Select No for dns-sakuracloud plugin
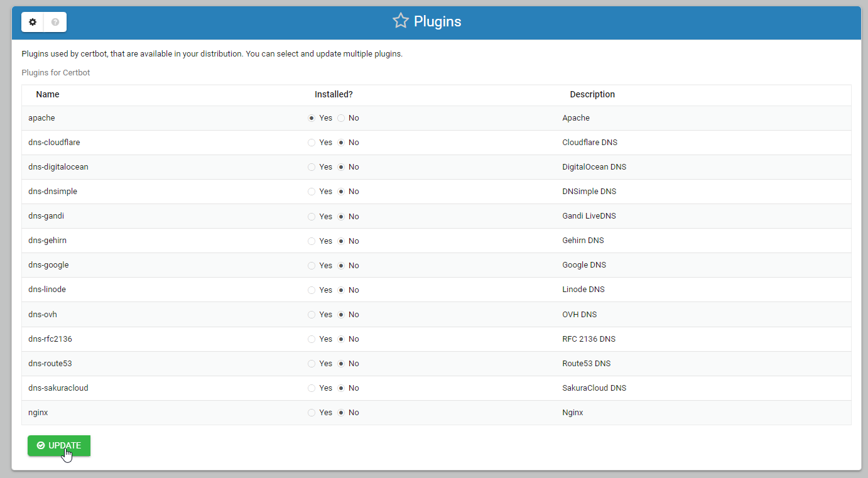 point(341,388)
